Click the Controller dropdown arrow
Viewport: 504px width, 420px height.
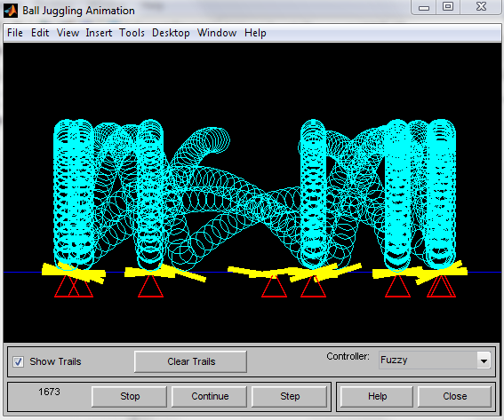(x=484, y=361)
